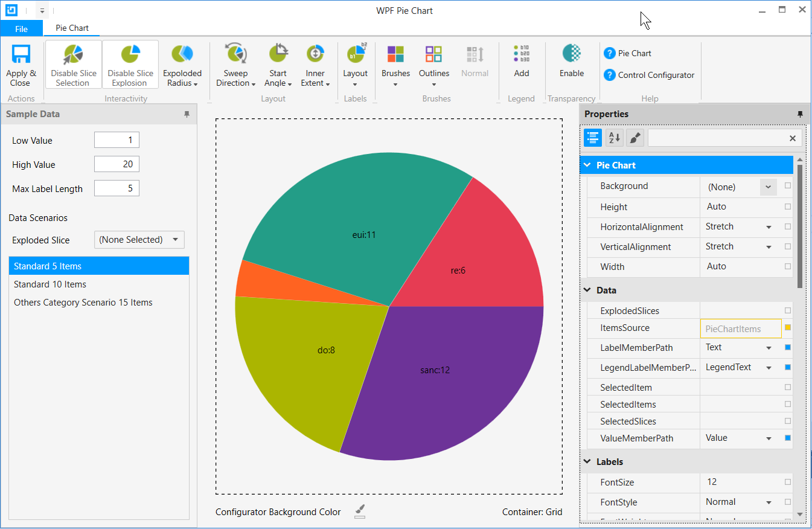Collapse the Labels property group
This screenshot has height=529, width=812.
[x=587, y=462]
